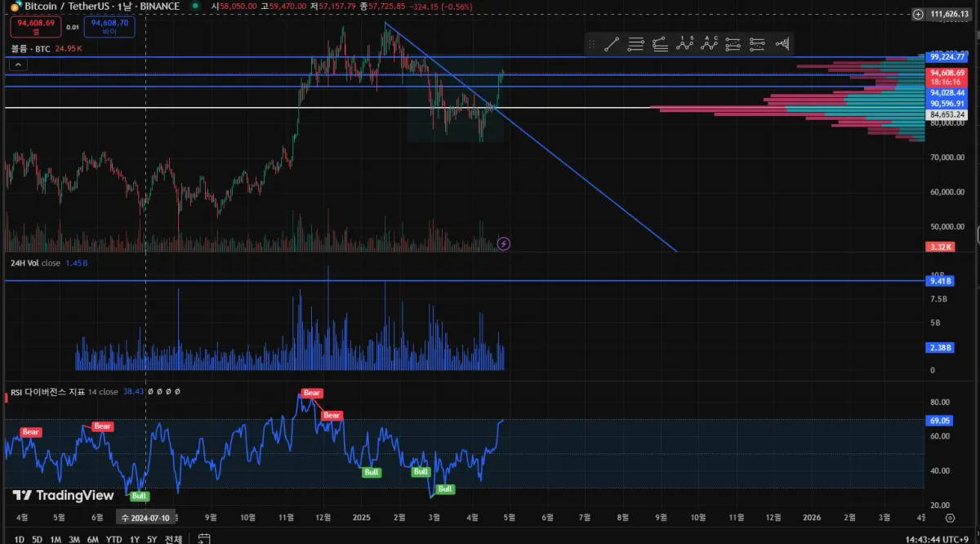Click the spread value 0.01
The width and height of the screenshot is (980, 544).
click(72, 27)
